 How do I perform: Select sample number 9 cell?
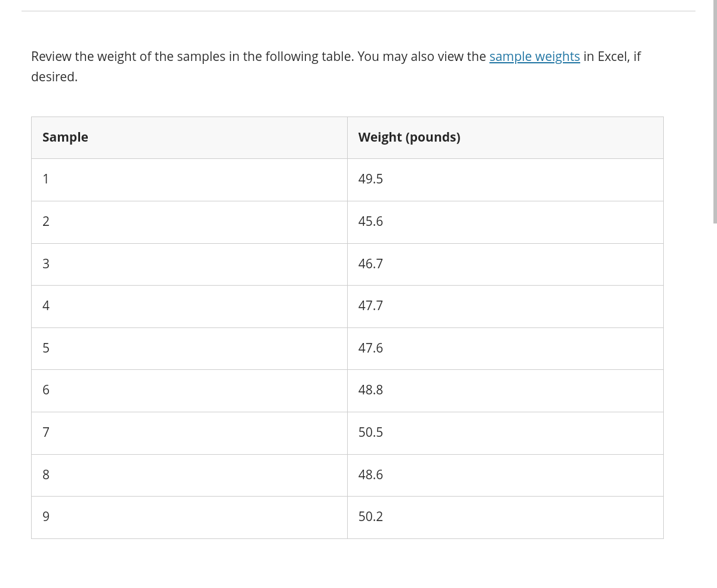[x=189, y=517]
